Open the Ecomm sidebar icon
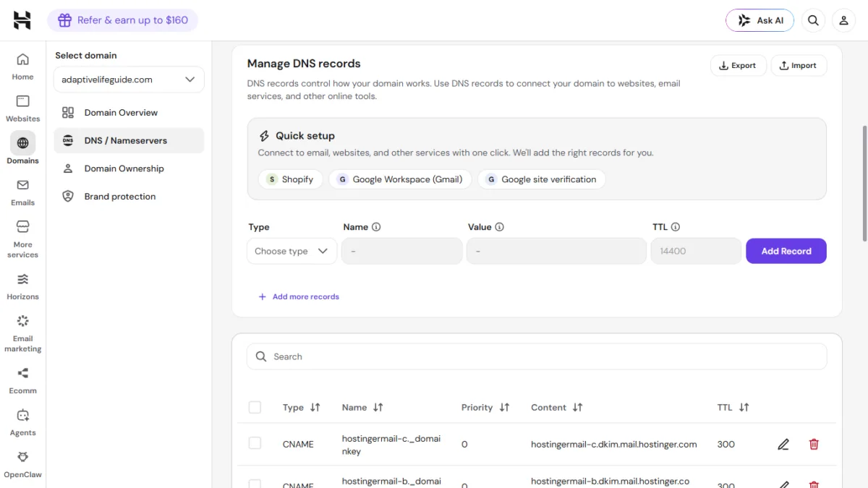The height and width of the screenshot is (488, 868). 22,373
